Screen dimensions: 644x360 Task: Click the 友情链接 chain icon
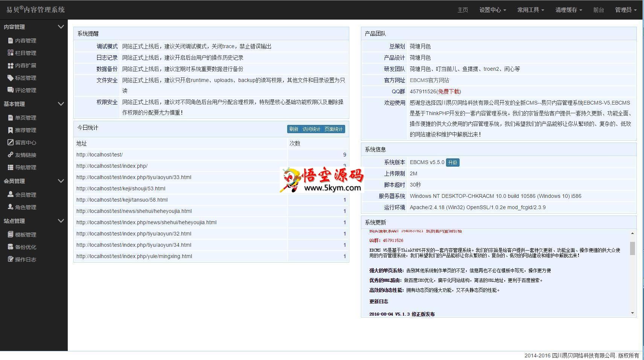tap(11, 155)
